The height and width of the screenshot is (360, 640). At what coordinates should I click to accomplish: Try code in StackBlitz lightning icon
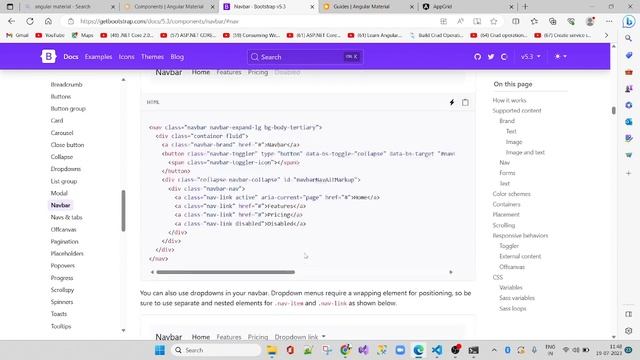coord(452,102)
